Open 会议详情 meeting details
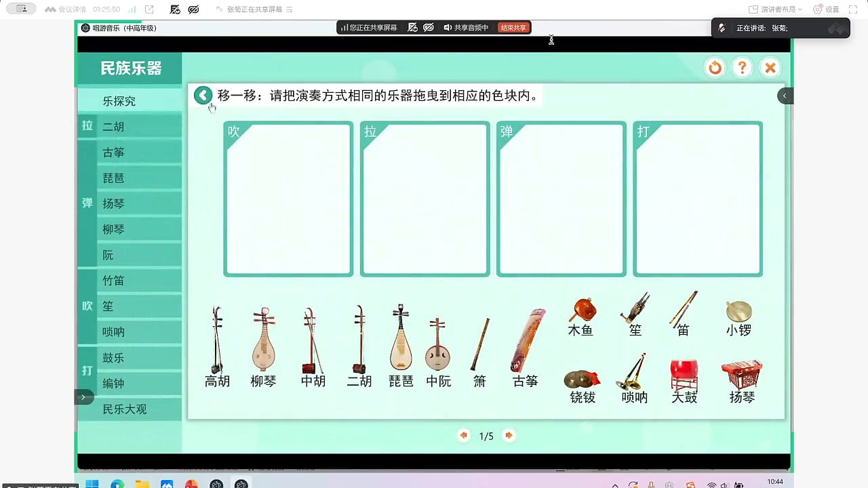 click(65, 9)
